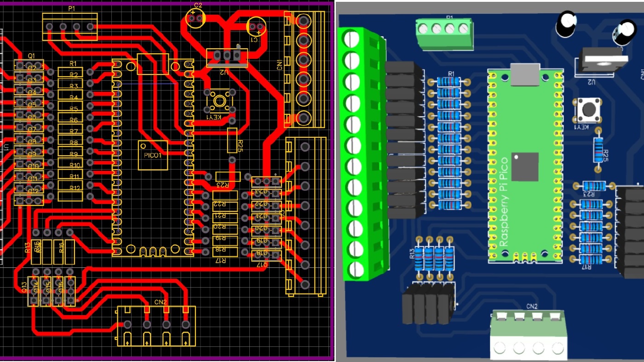Click the R1 silkscreen label in 3D view
The height and width of the screenshot is (362, 644).
(451, 74)
